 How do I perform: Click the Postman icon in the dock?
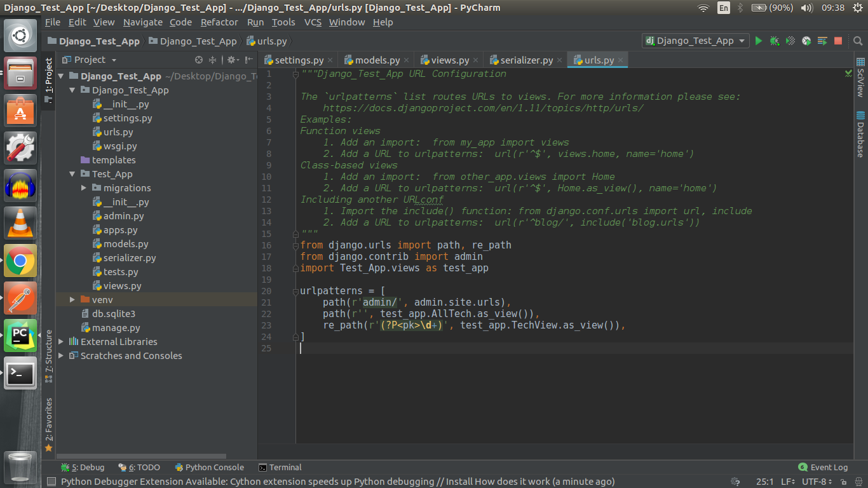[20, 298]
